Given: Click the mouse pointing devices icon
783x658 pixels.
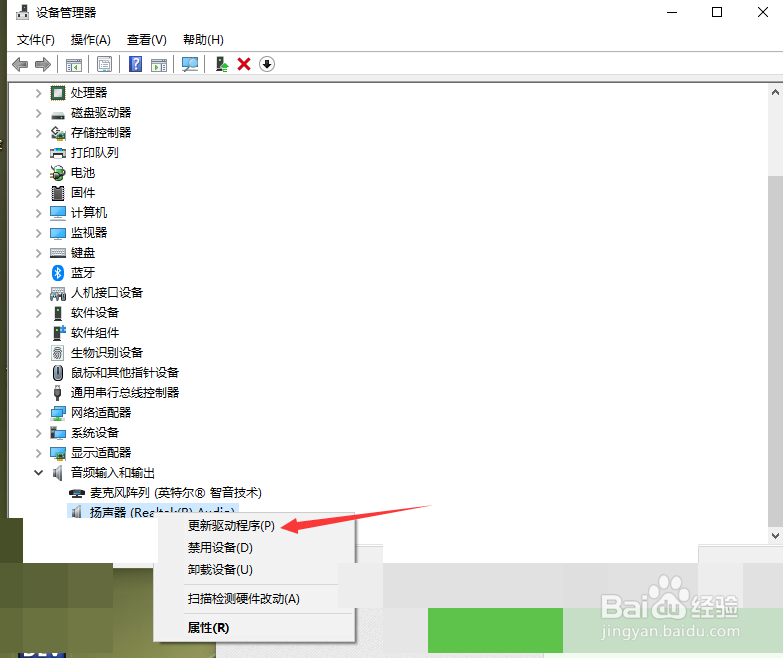Looking at the screenshot, I should pyautogui.click(x=58, y=372).
